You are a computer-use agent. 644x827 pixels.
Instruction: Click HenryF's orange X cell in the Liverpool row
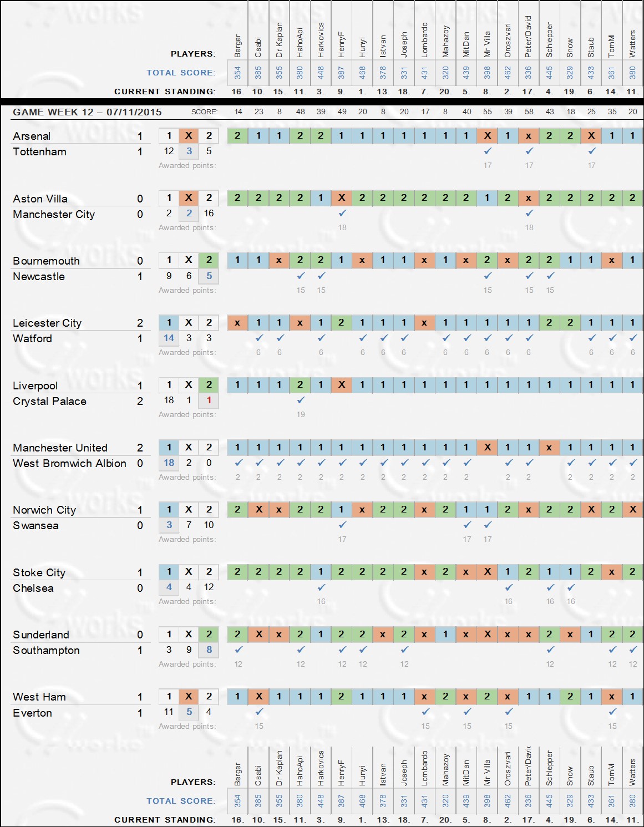(x=342, y=385)
